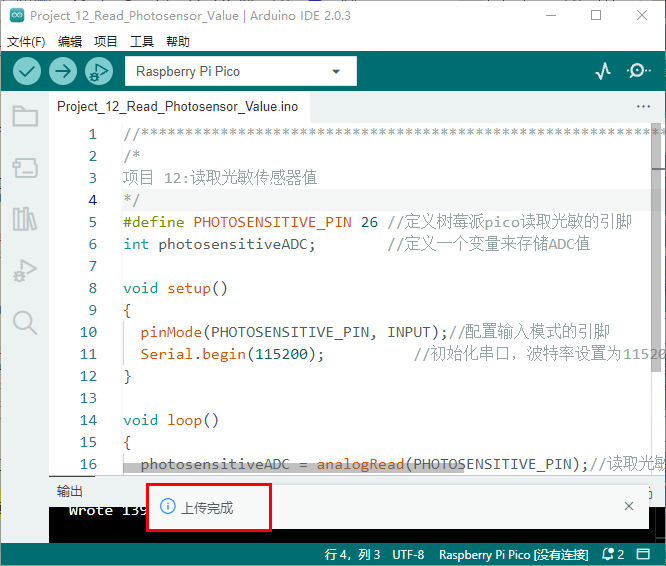Click the horizontal editor scrollbar
The width and height of the screenshot is (666, 566).
point(293,467)
